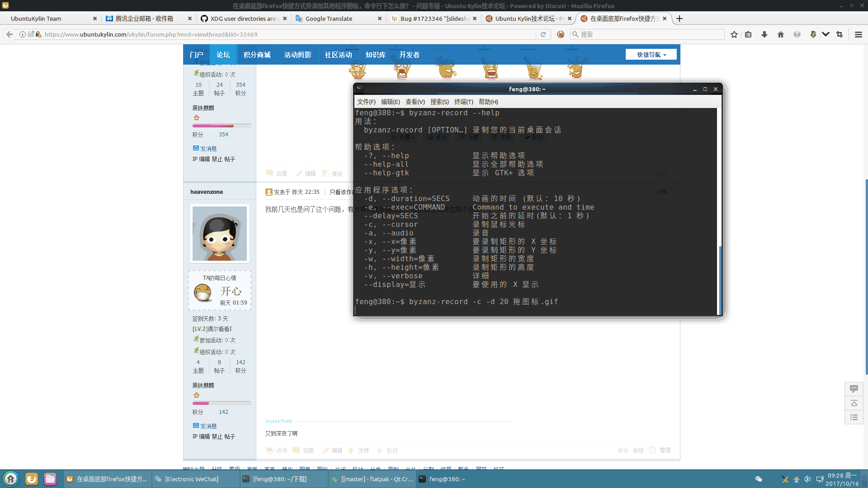Click heavenzone's 积分 progress bar

222,403
